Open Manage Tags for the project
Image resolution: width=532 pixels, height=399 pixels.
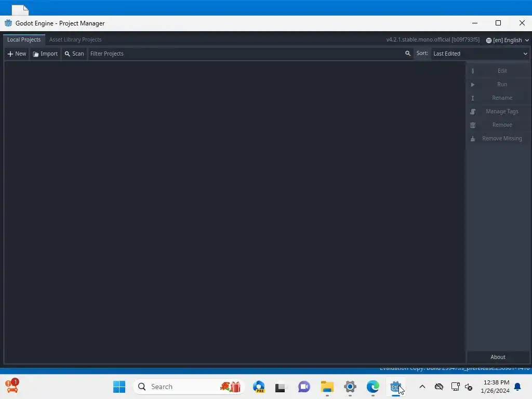tap(498, 112)
